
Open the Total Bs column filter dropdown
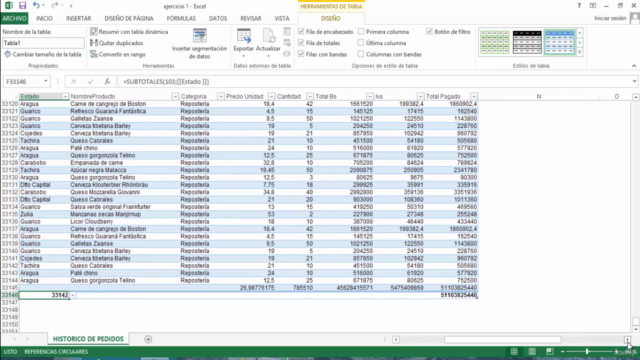click(369, 97)
